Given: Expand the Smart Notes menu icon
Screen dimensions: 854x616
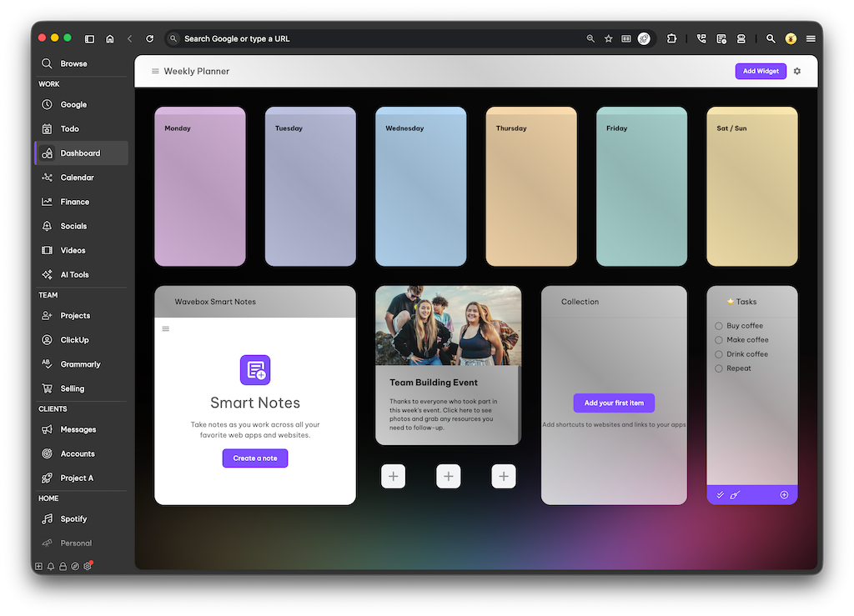Looking at the screenshot, I should coord(165,329).
